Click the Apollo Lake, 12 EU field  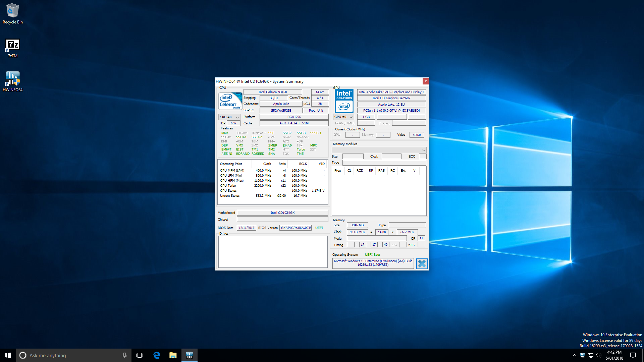click(x=391, y=105)
